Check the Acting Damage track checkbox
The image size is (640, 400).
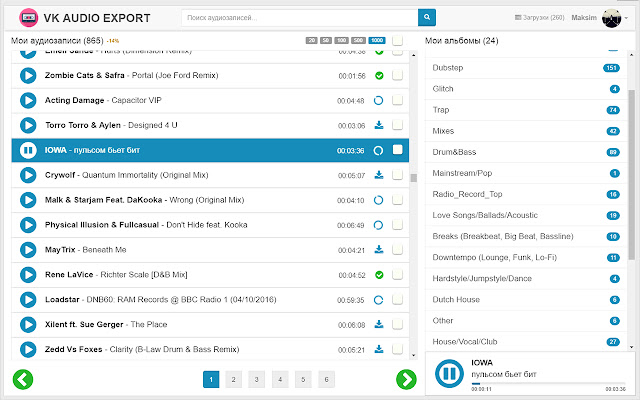[397, 100]
